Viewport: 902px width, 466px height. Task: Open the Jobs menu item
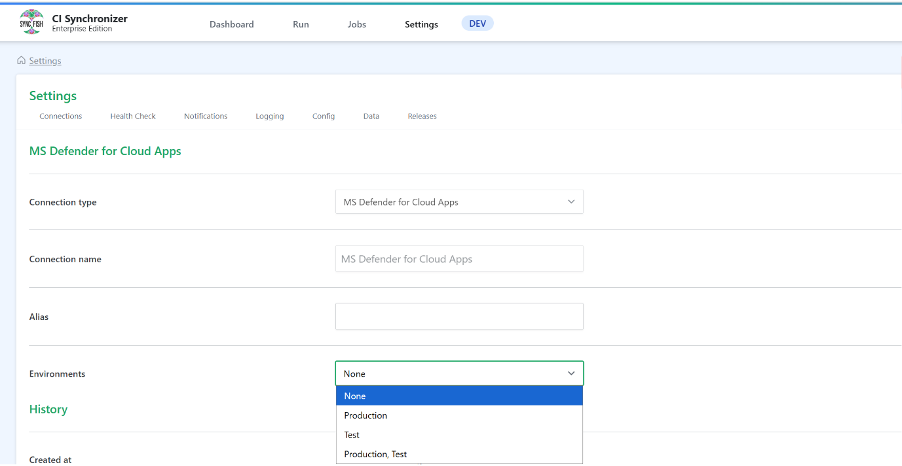point(357,24)
